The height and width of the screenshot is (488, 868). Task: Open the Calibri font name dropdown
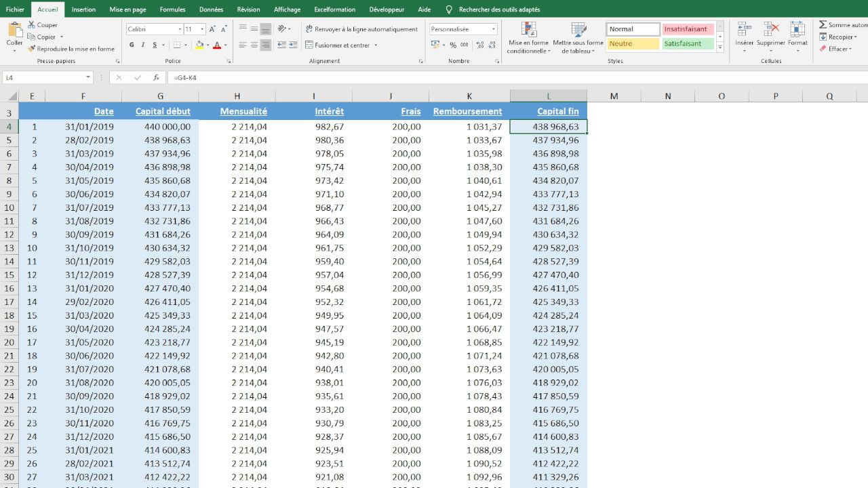[x=180, y=29]
